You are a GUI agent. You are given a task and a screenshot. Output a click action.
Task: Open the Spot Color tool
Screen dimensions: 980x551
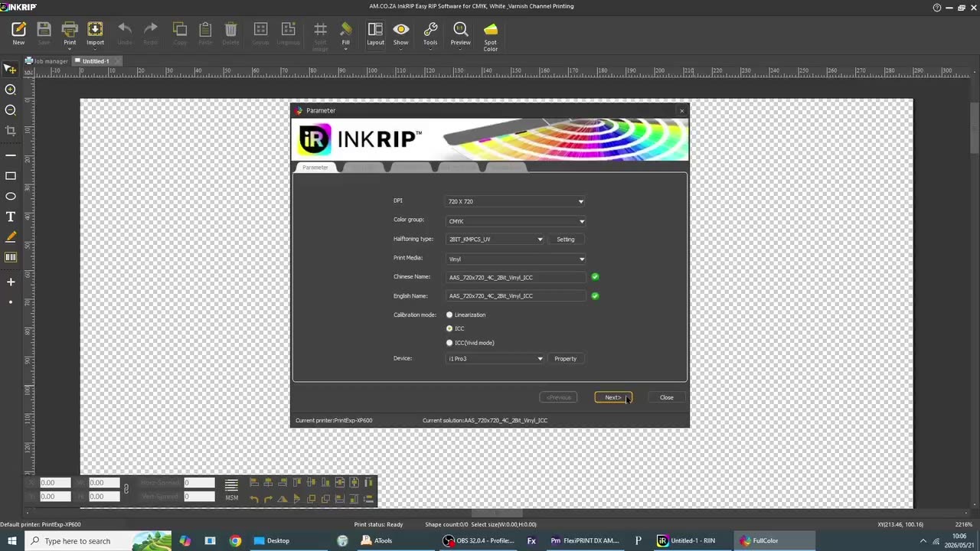(x=491, y=36)
